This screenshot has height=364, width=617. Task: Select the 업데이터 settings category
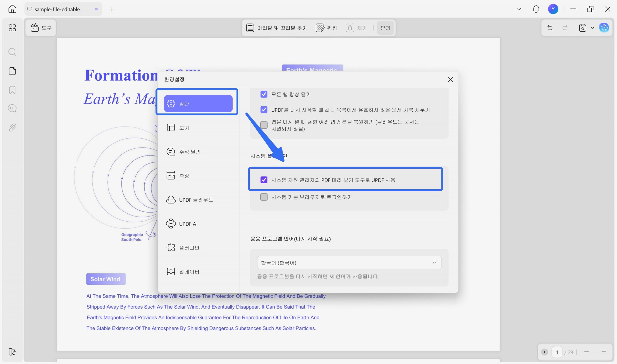[x=198, y=271]
